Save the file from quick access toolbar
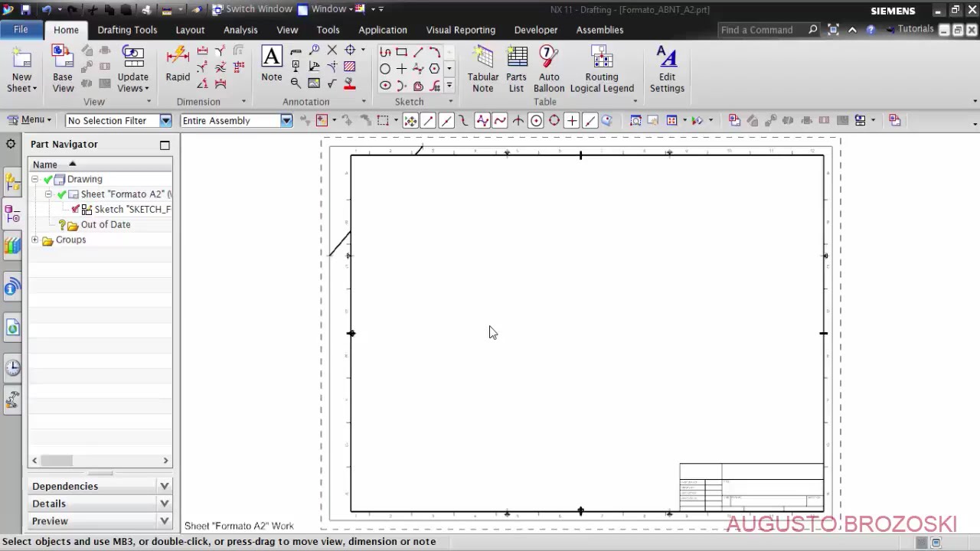Image resolution: width=980 pixels, height=551 pixels. pos(24,10)
